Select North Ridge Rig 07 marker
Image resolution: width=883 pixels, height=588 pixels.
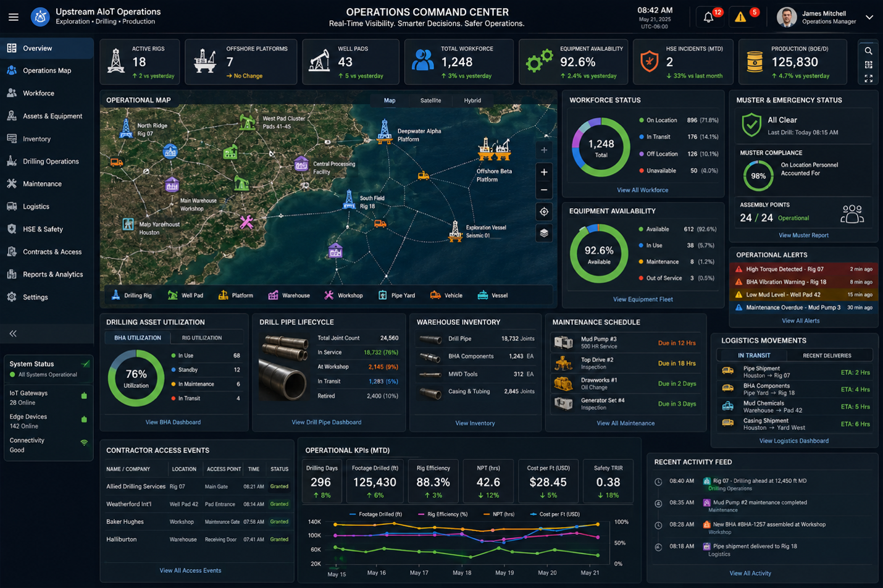[x=126, y=128]
